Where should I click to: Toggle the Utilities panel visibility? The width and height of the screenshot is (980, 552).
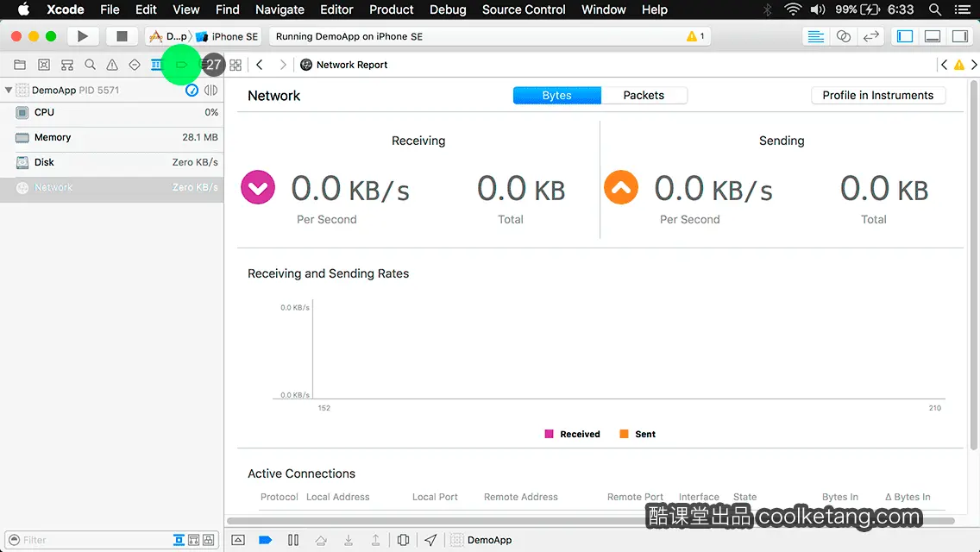pyautogui.click(x=959, y=36)
